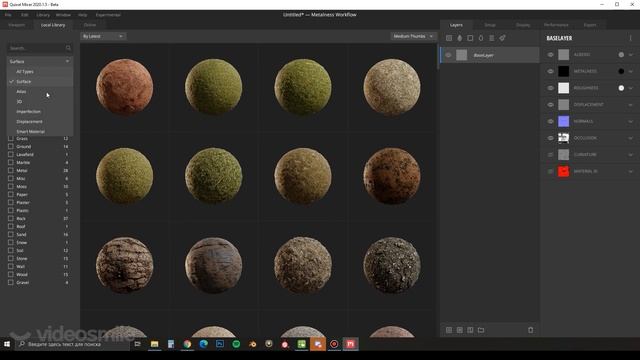Switch to the Online tab

click(x=90, y=25)
